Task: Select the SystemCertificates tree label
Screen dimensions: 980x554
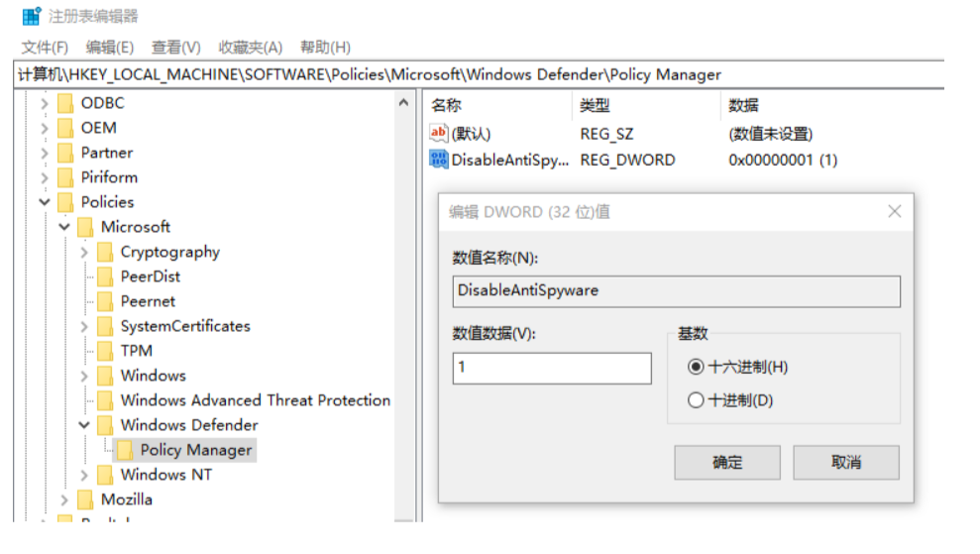Action: click(x=185, y=326)
